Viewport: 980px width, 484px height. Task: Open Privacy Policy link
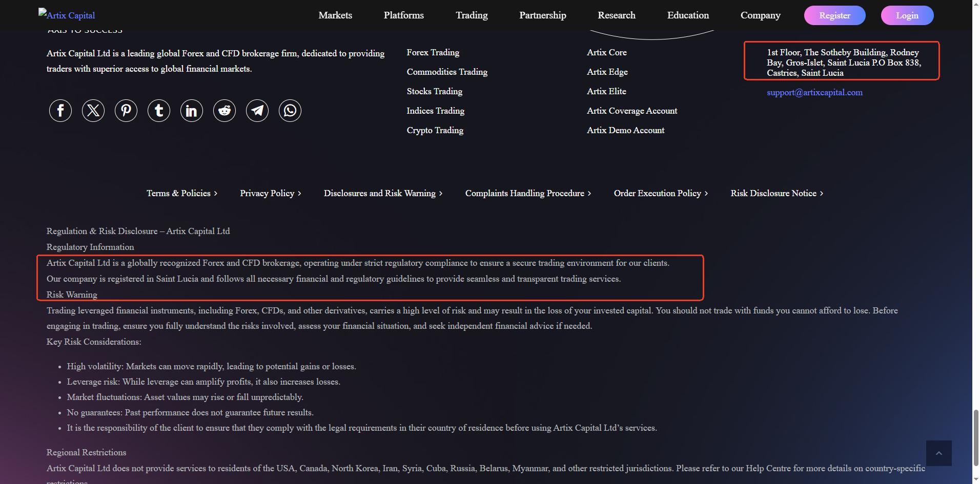[271, 193]
